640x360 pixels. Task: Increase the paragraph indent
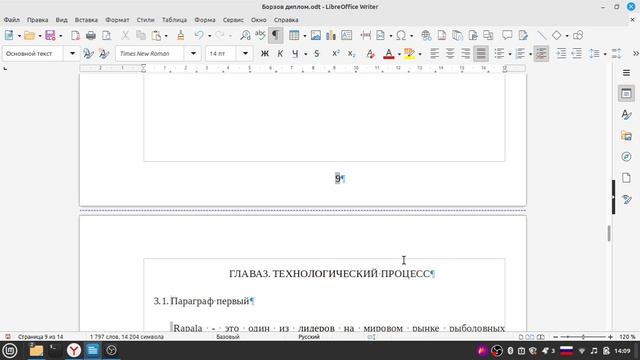pyautogui.click(x=561, y=53)
